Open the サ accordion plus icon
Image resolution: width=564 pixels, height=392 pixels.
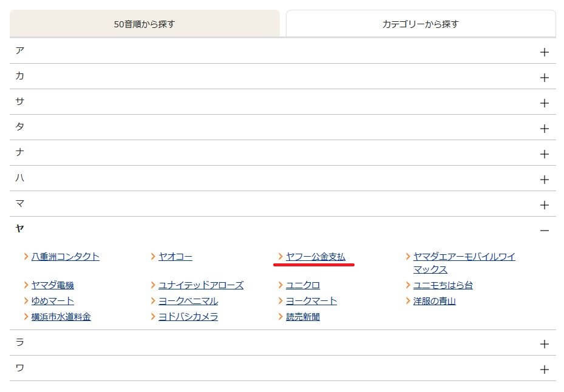[x=544, y=103]
